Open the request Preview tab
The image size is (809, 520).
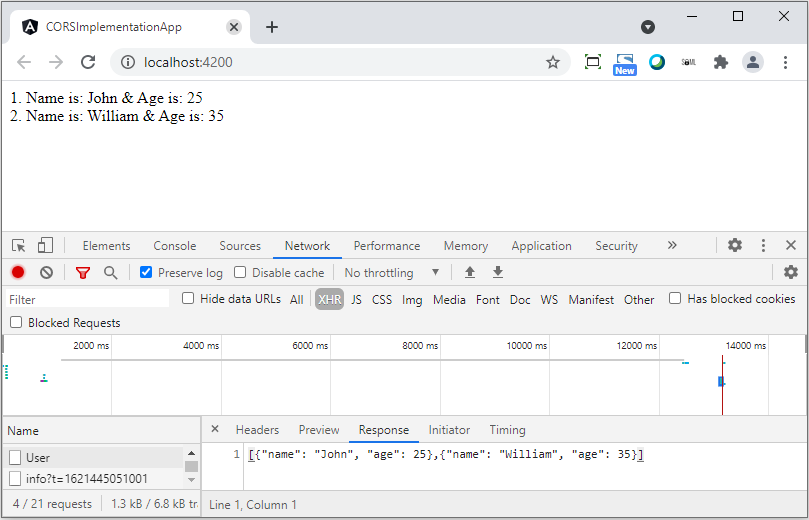[319, 430]
